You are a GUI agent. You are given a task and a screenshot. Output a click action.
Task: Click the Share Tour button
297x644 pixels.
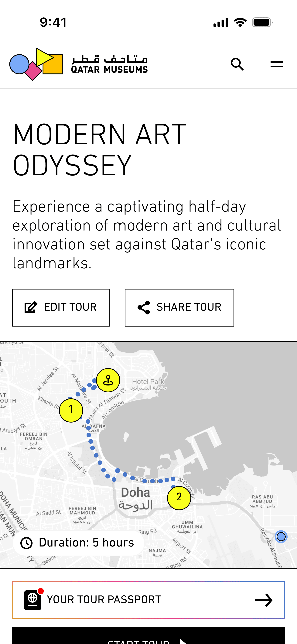click(x=179, y=307)
